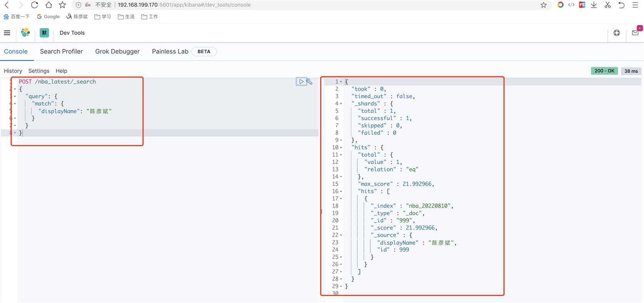This screenshot has height=303, width=644.
Task: Reload the page with the refresh icon
Action: 35,5
